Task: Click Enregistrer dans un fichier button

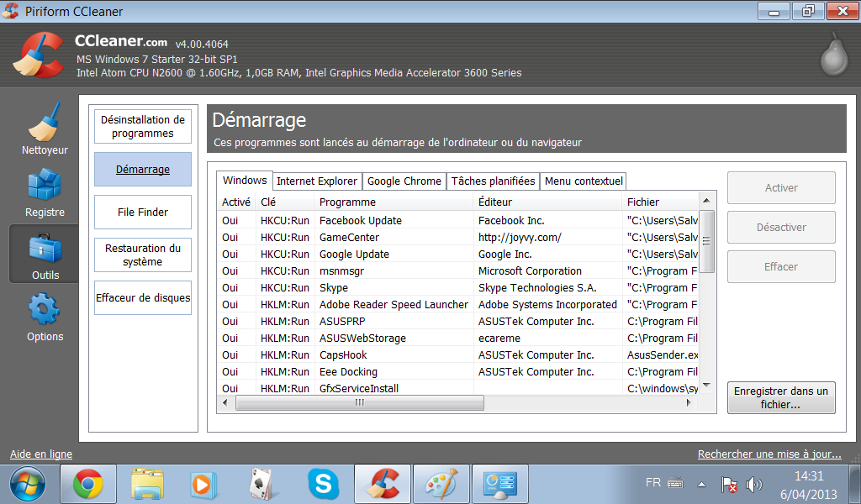Action: (781, 397)
